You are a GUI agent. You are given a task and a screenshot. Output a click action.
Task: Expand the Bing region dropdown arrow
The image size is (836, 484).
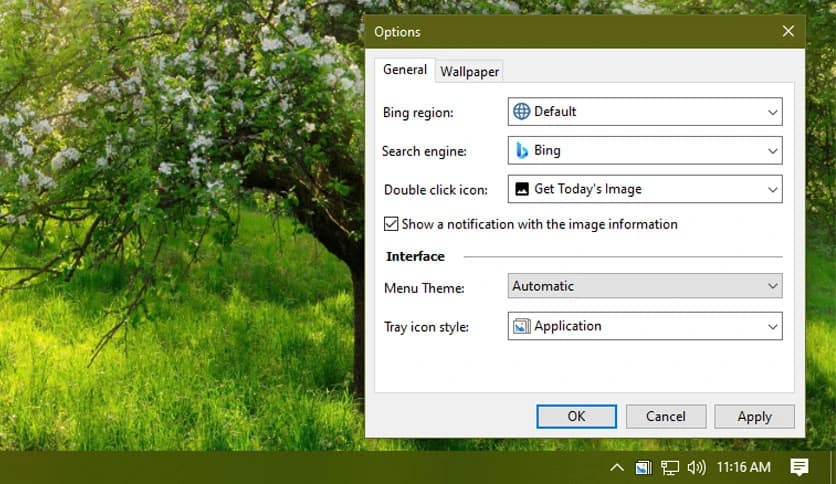[x=772, y=112]
